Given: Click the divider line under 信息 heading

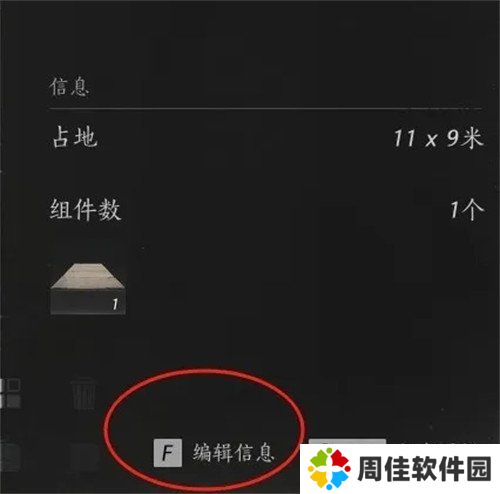Looking at the screenshot, I should (266, 109).
